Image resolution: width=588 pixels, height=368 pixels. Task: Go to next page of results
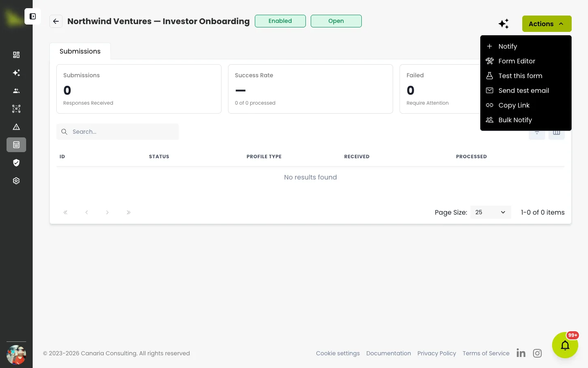pos(107,212)
